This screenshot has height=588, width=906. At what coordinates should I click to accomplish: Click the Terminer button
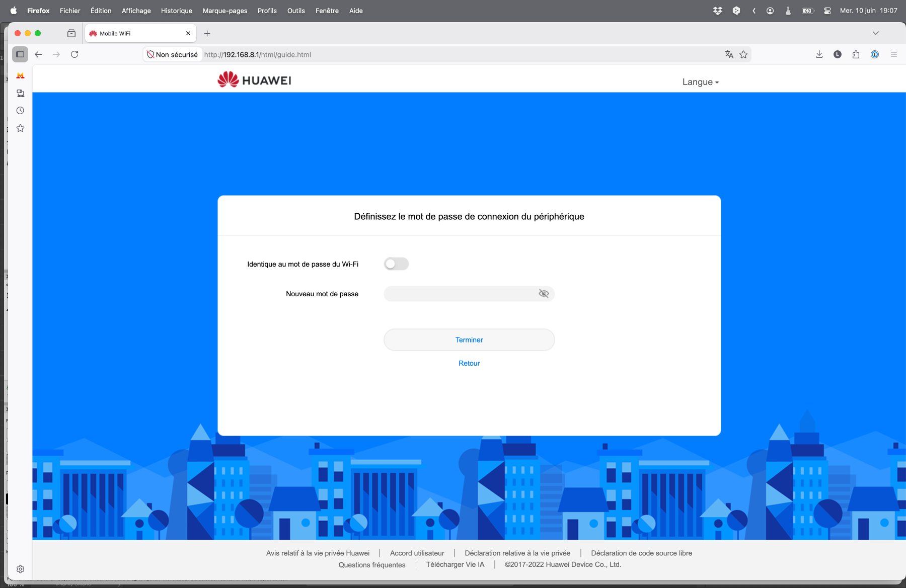coord(469,340)
